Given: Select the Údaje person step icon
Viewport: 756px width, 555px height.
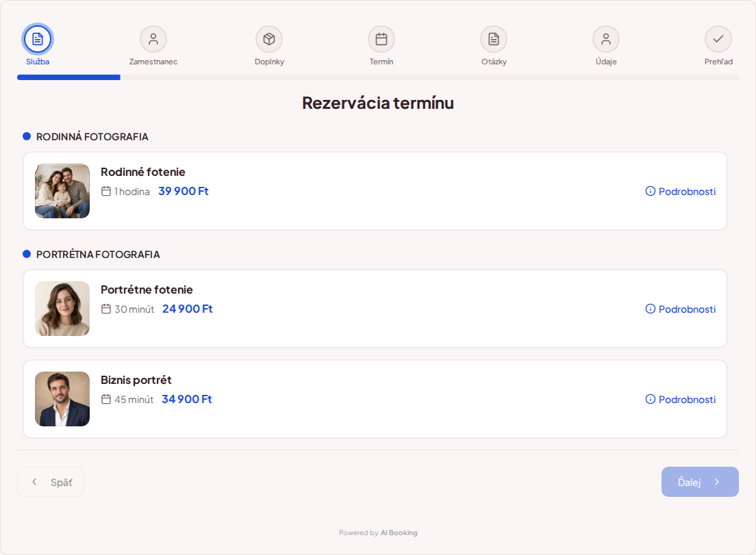Looking at the screenshot, I should coord(606,39).
